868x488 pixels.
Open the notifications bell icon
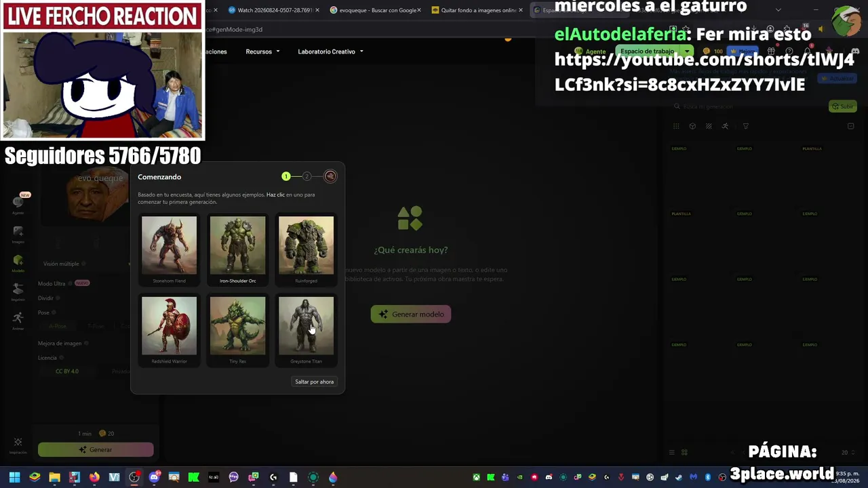coord(807,52)
